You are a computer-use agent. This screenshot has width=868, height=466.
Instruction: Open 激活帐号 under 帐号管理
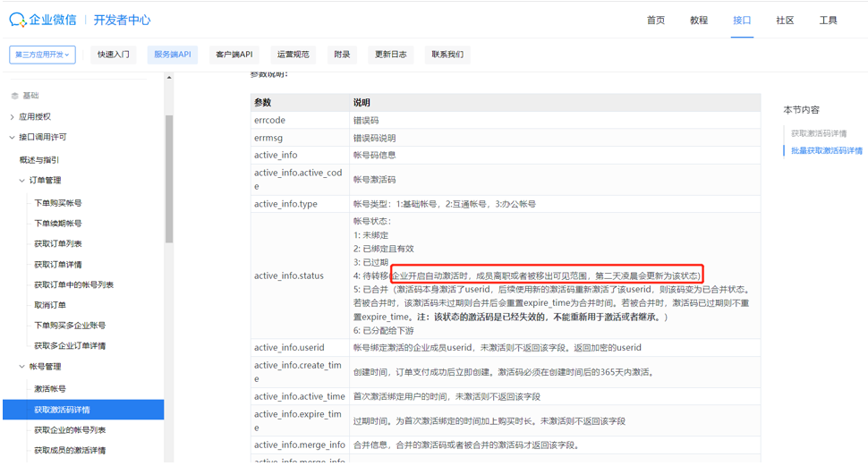coord(50,389)
